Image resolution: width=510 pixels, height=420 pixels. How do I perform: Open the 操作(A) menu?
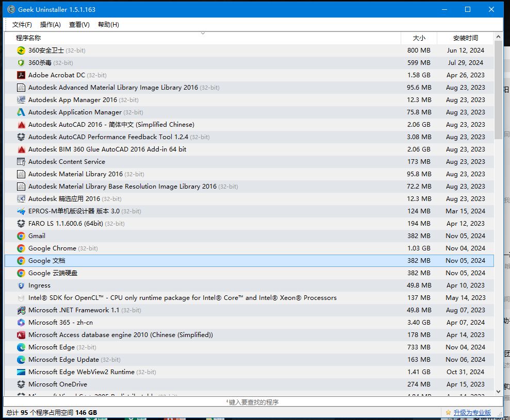(x=51, y=25)
